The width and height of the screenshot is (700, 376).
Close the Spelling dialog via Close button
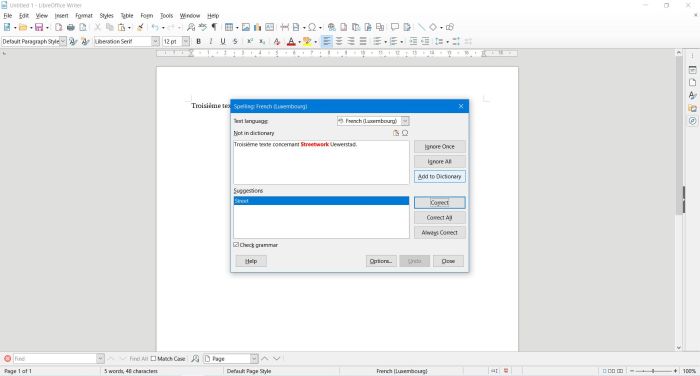pyautogui.click(x=448, y=261)
